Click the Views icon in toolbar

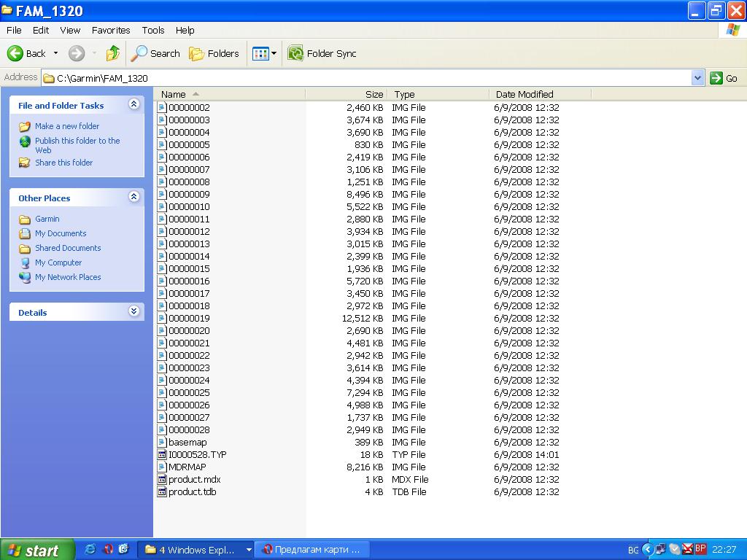click(260, 53)
